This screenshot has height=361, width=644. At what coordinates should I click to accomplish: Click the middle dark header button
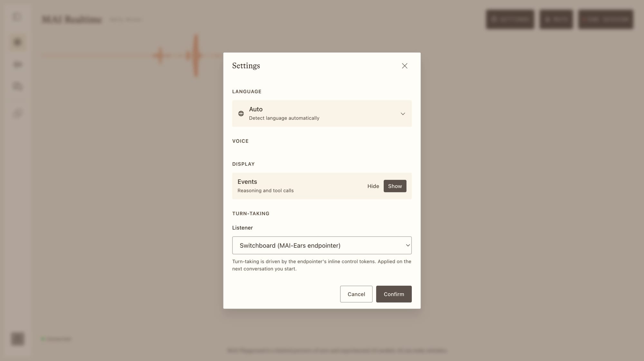[x=556, y=19]
